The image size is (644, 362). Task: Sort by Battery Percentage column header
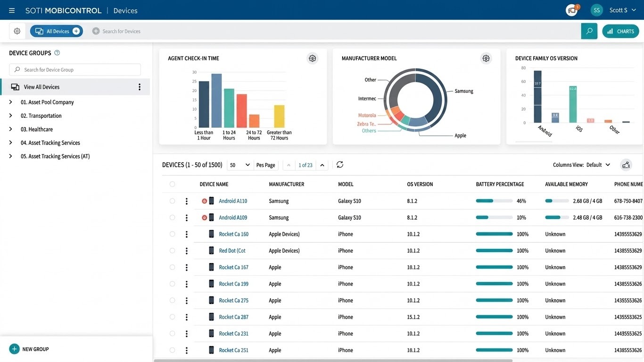pyautogui.click(x=500, y=184)
